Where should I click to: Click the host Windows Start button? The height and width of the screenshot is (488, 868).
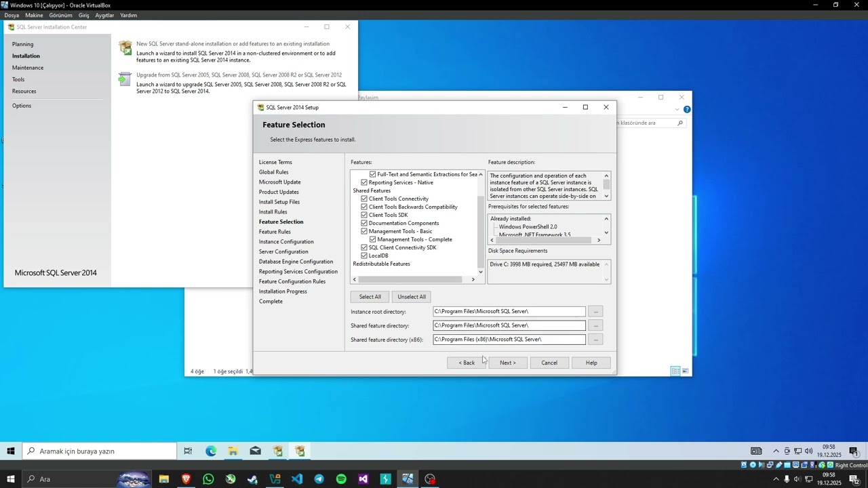(x=10, y=479)
